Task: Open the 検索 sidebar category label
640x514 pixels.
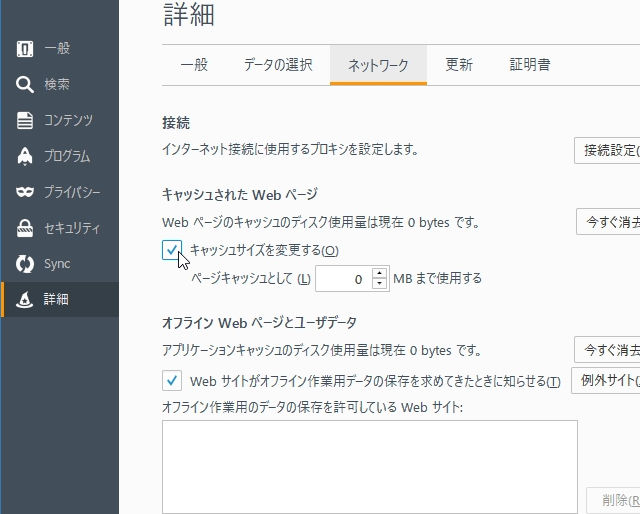Action: (57, 85)
